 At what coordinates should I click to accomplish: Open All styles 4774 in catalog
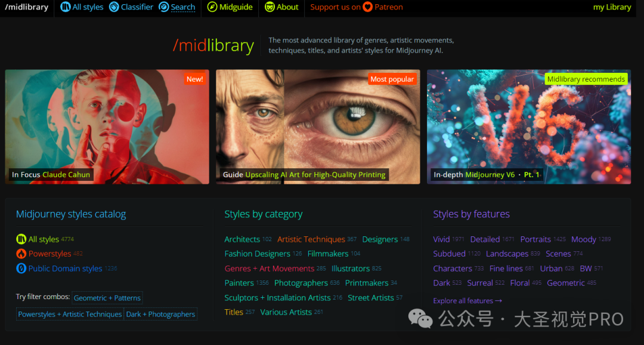pos(45,239)
